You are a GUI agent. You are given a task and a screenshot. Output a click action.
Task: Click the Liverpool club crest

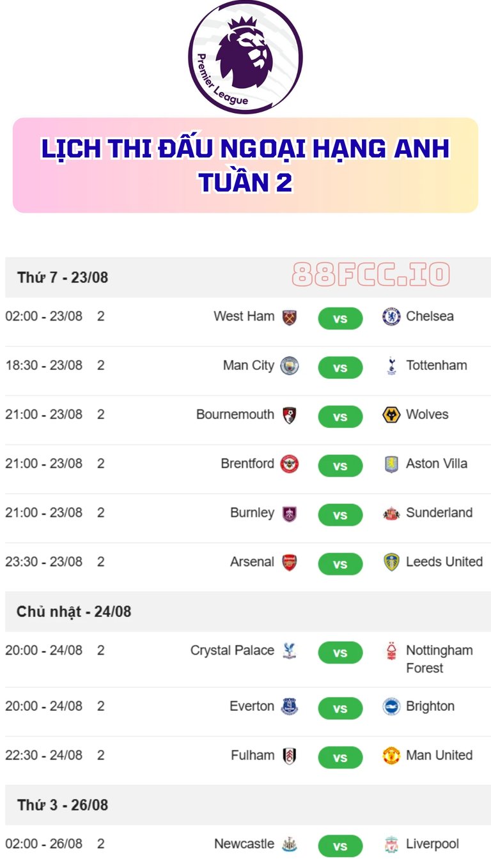[391, 845]
